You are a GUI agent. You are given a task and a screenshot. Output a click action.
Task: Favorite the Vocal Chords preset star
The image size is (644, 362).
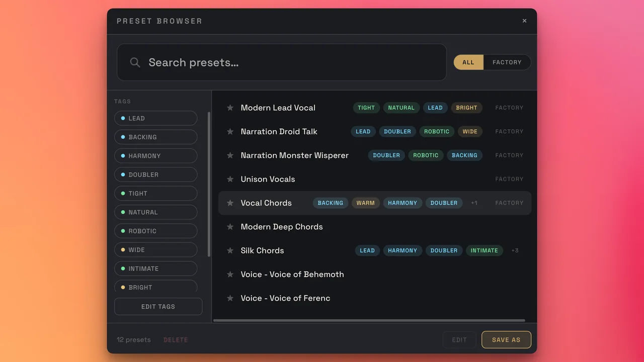(x=230, y=203)
